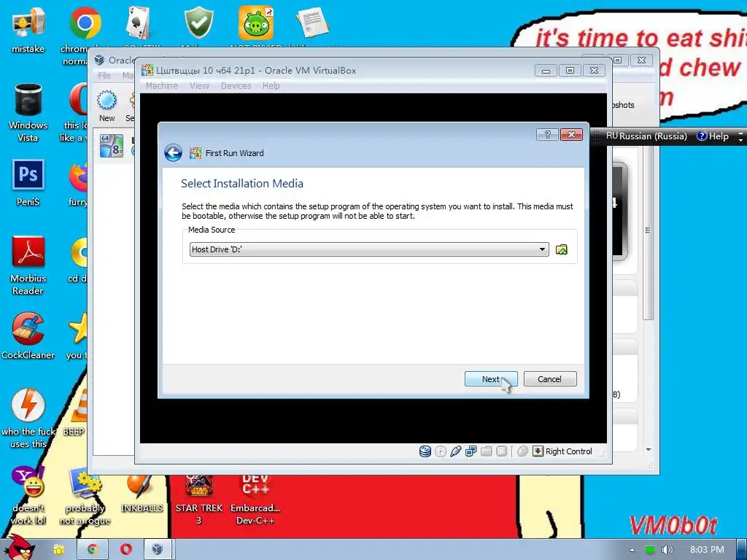Click the volume speaker tray icon
747x560 pixels.
[667, 550]
